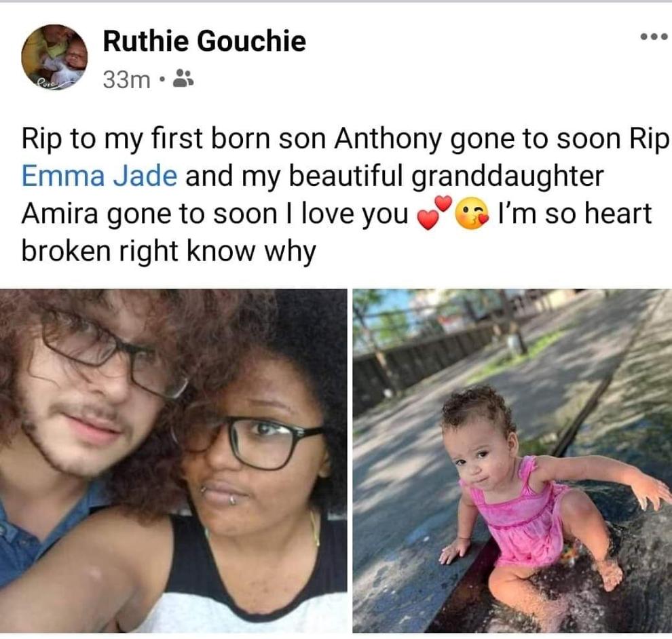The width and height of the screenshot is (672, 639).
Task: Click the 33m post timestamp
Action: (x=126, y=79)
